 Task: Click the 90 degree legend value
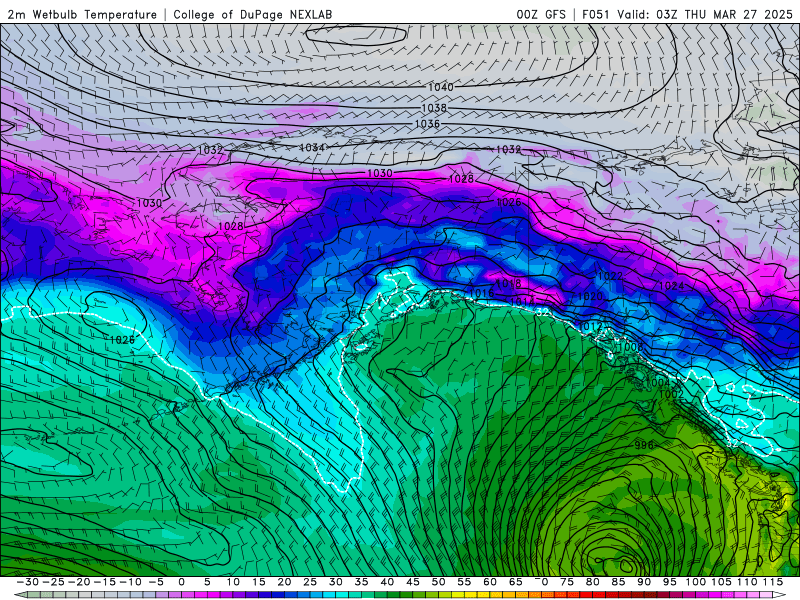[x=643, y=582]
